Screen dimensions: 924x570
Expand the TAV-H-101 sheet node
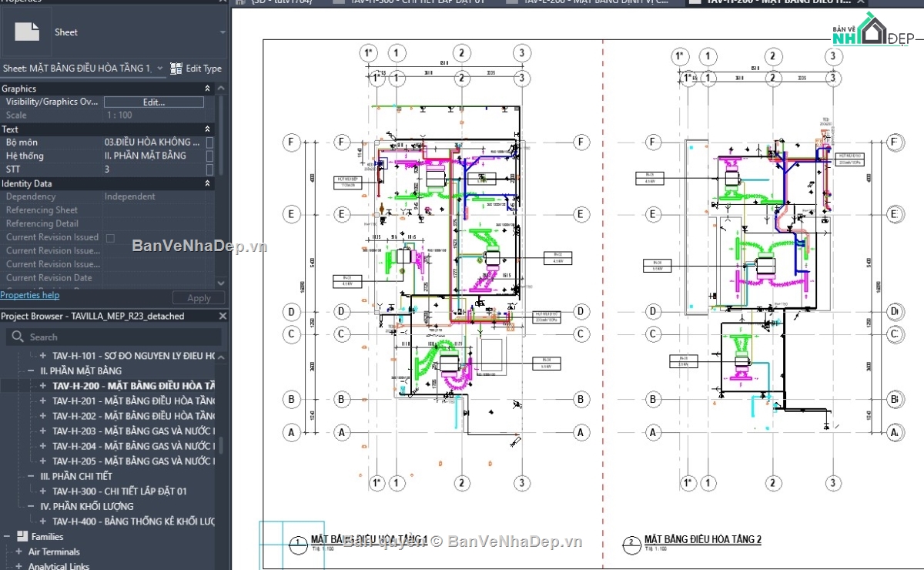pos(43,356)
